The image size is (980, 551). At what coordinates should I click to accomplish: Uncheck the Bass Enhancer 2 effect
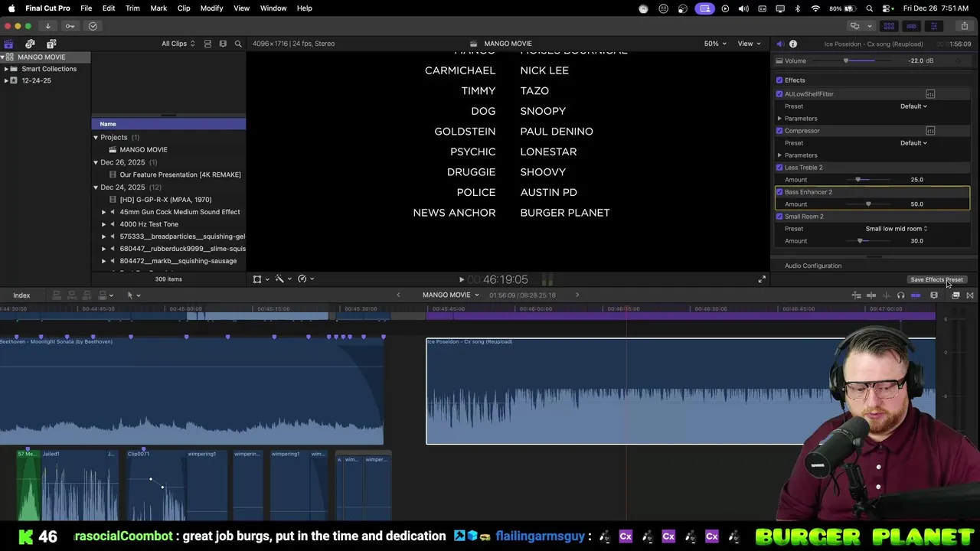779,192
